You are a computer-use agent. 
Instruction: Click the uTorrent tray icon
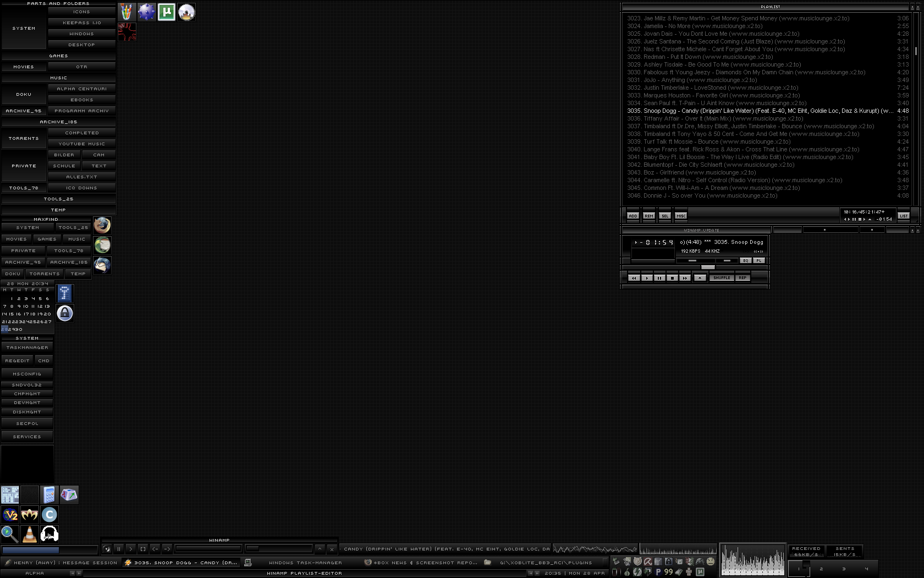(700, 572)
